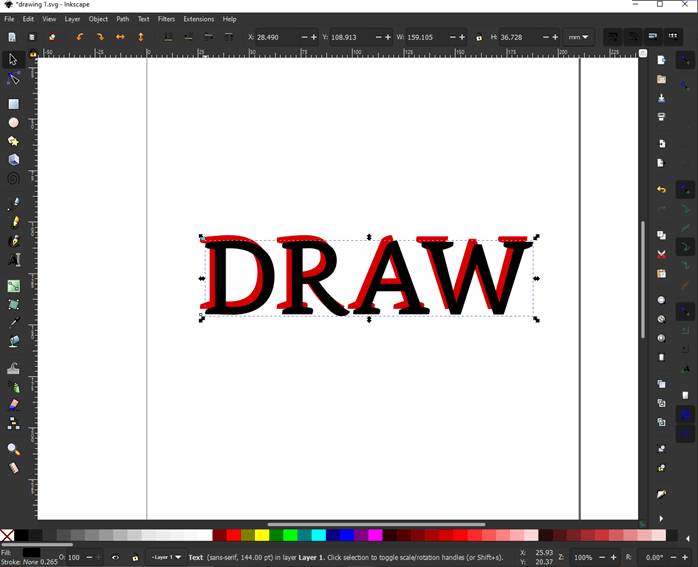Click the opacity O value field
698x567 pixels.
74,557
